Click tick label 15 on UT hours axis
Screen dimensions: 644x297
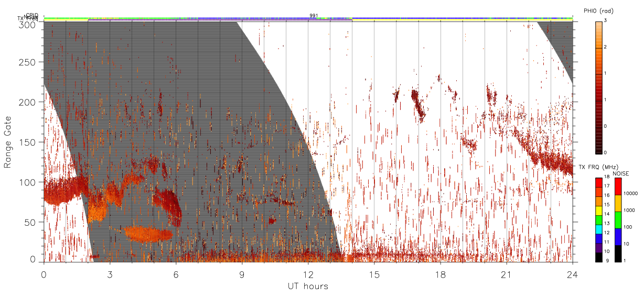[x=374, y=275]
